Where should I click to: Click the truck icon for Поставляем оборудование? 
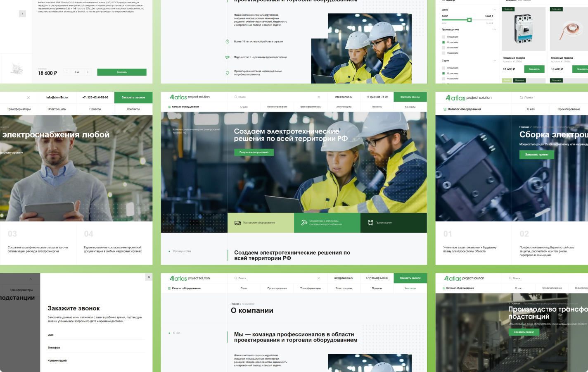tap(237, 223)
